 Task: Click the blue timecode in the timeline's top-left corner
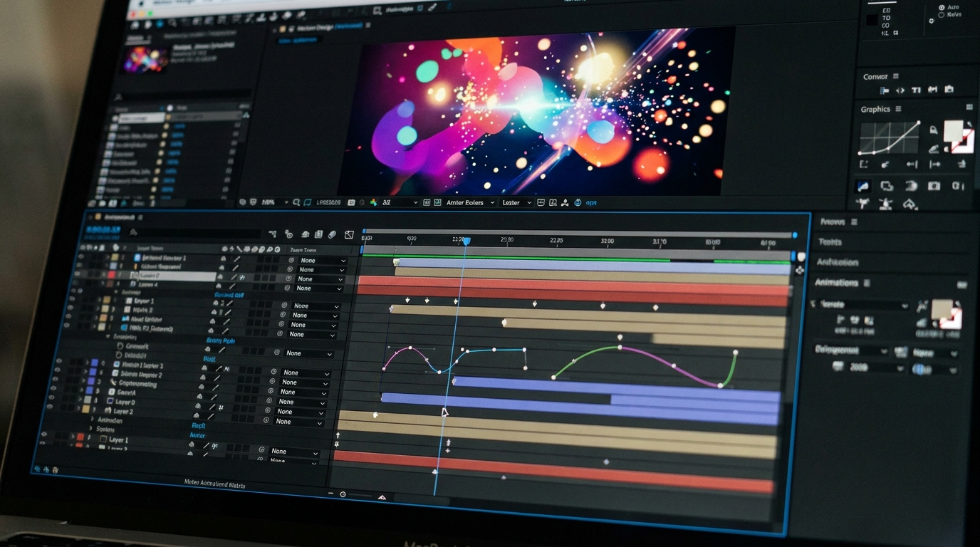pos(103,229)
